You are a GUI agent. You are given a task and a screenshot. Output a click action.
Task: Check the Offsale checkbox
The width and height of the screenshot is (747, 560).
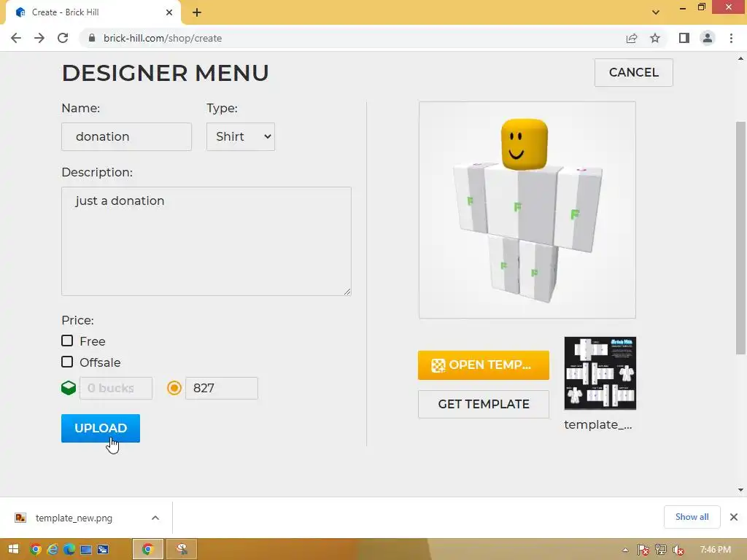point(67,362)
